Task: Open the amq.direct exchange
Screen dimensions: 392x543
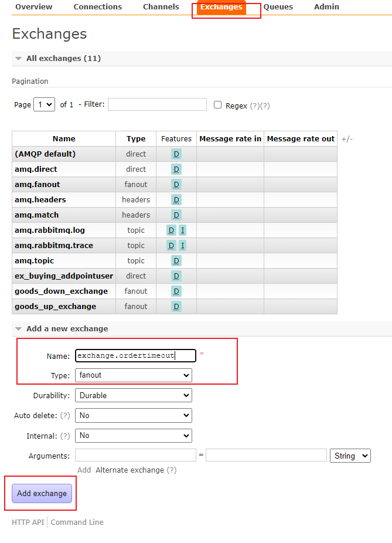Action: [36, 169]
